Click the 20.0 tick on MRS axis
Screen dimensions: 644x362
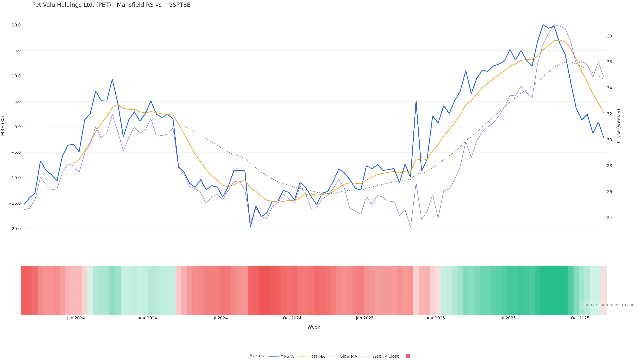[x=16, y=25]
